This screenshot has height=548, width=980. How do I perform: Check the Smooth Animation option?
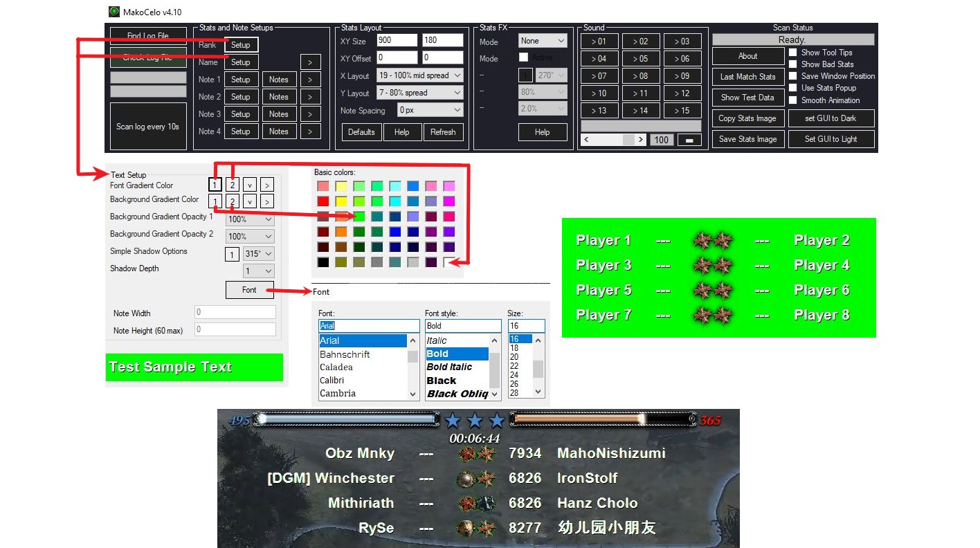click(793, 100)
